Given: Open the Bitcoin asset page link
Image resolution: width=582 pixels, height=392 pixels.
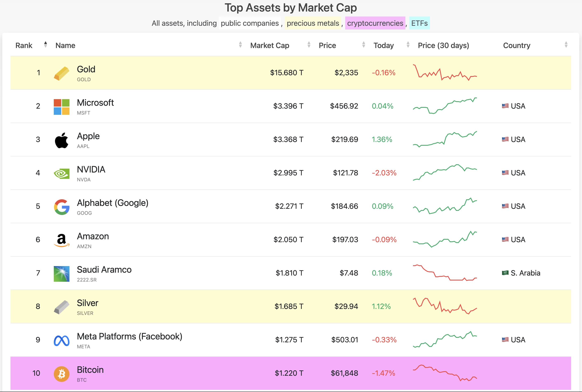Looking at the screenshot, I should click(90, 370).
